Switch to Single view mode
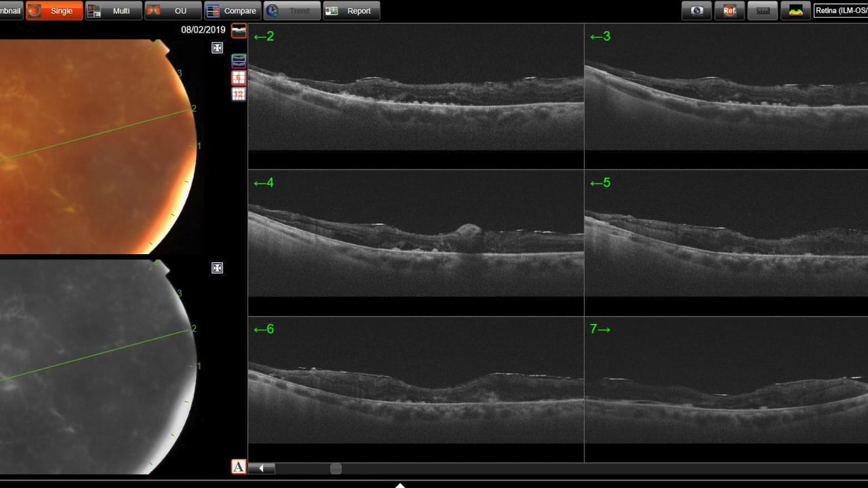Screen dimensions: 868x488 pos(54,11)
